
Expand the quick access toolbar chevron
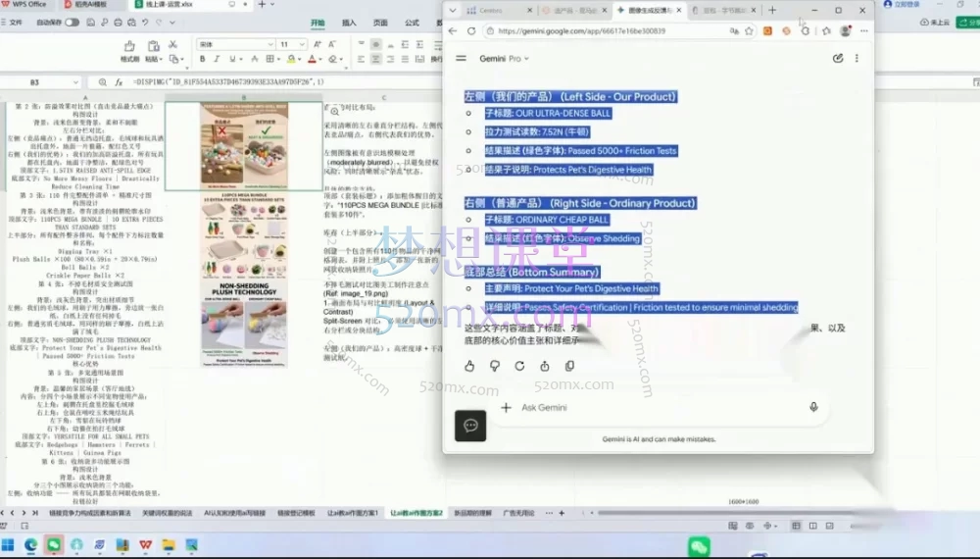tap(172, 23)
